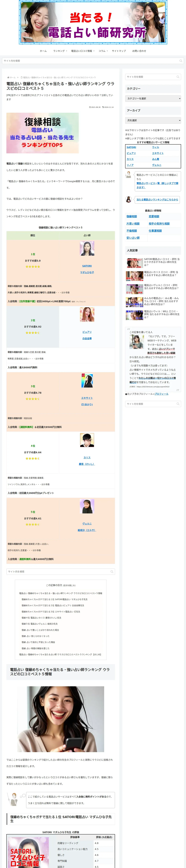Open the SATORI link in sidebar table
186x868 pixels.
point(131,148)
